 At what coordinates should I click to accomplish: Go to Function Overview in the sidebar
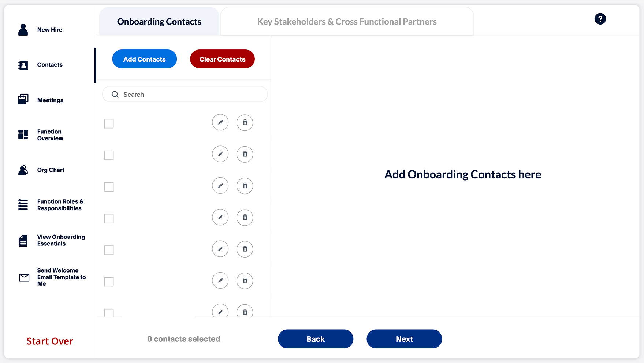50,135
